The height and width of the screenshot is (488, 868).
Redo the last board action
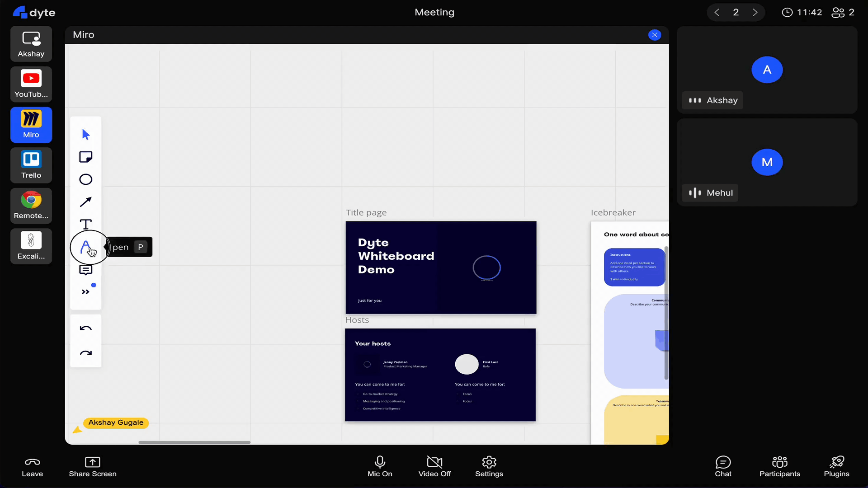click(85, 353)
